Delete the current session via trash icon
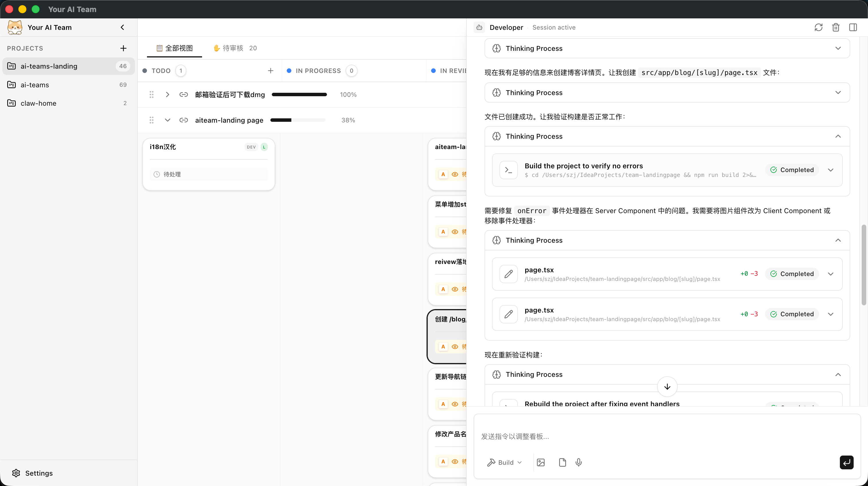The image size is (868, 486). pyautogui.click(x=836, y=27)
